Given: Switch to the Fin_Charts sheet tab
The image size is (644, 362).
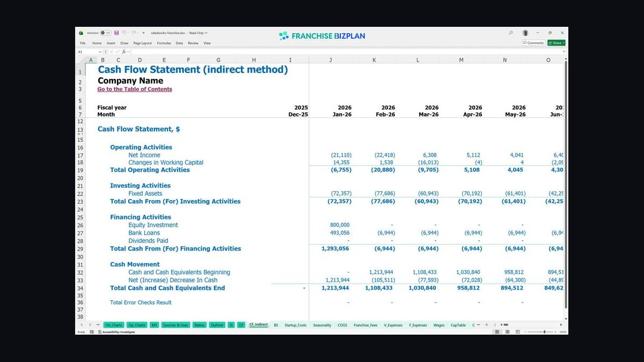Looking at the screenshot, I should pyautogui.click(x=114, y=325).
